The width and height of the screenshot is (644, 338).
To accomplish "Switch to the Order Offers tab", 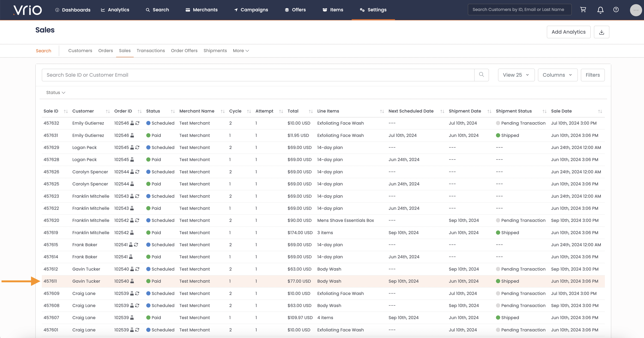I will pyautogui.click(x=184, y=50).
